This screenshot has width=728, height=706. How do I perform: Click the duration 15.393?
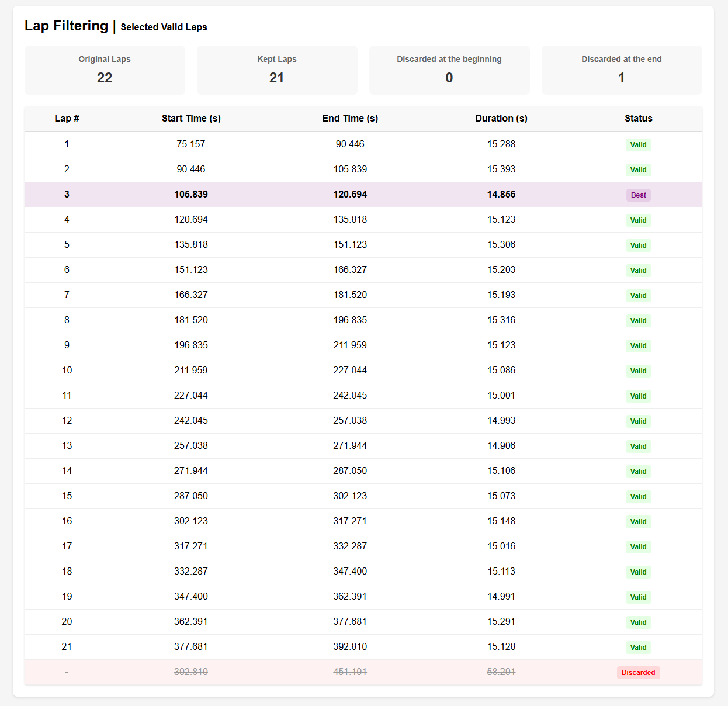(x=501, y=169)
